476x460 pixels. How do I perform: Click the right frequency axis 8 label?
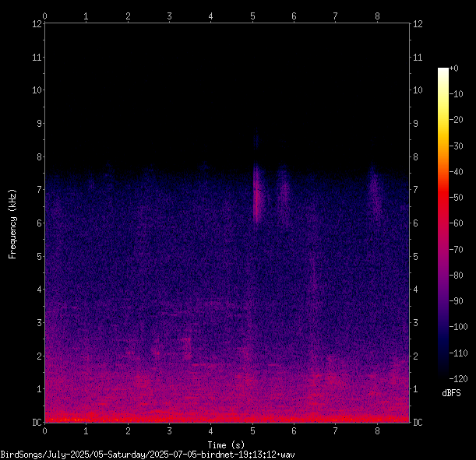tap(415, 156)
